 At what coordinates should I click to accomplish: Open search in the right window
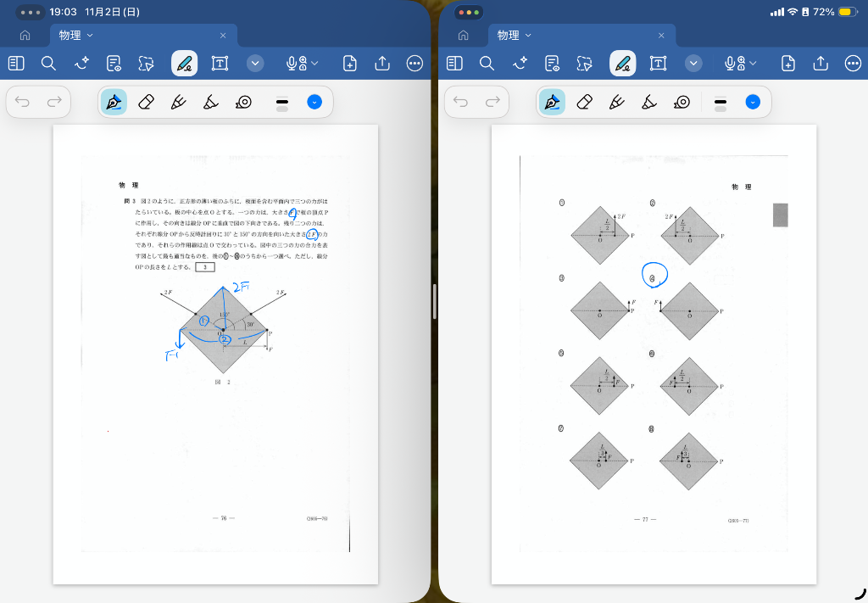pyautogui.click(x=487, y=64)
